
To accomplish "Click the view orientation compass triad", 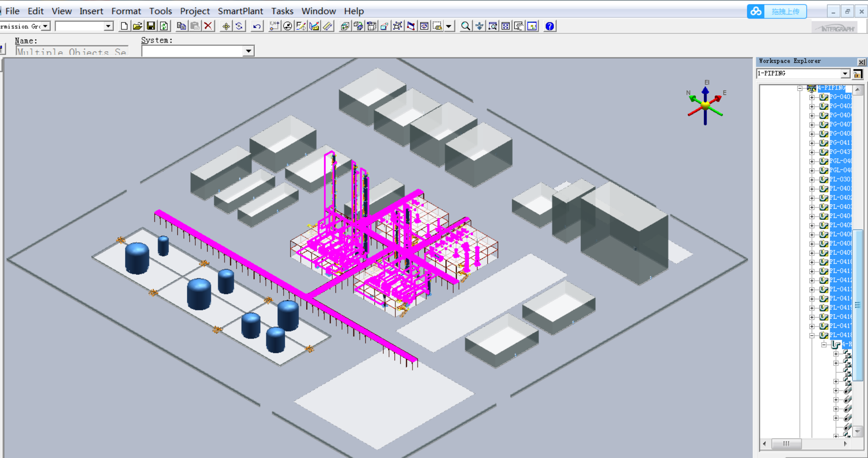I will 705,104.
